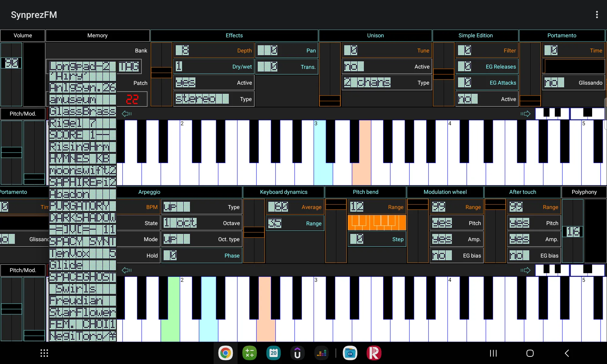
Task: Click the right octave-shift arrow above the lower keyboard
Action: point(525,270)
